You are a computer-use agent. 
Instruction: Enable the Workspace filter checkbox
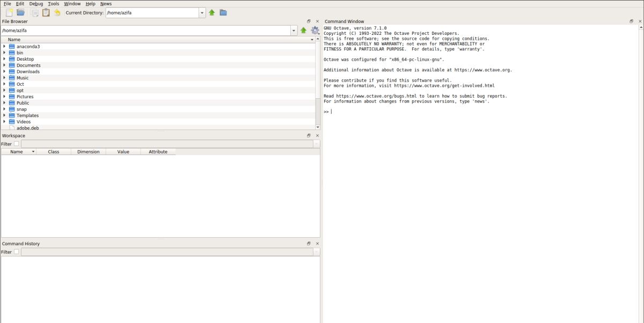pyautogui.click(x=16, y=144)
